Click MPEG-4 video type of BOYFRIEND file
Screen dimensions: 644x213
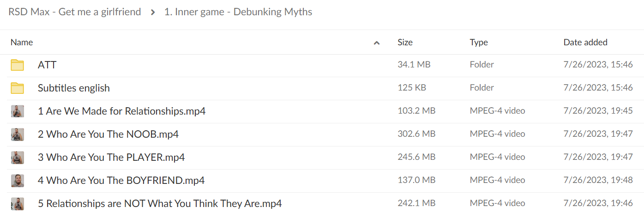(x=498, y=180)
